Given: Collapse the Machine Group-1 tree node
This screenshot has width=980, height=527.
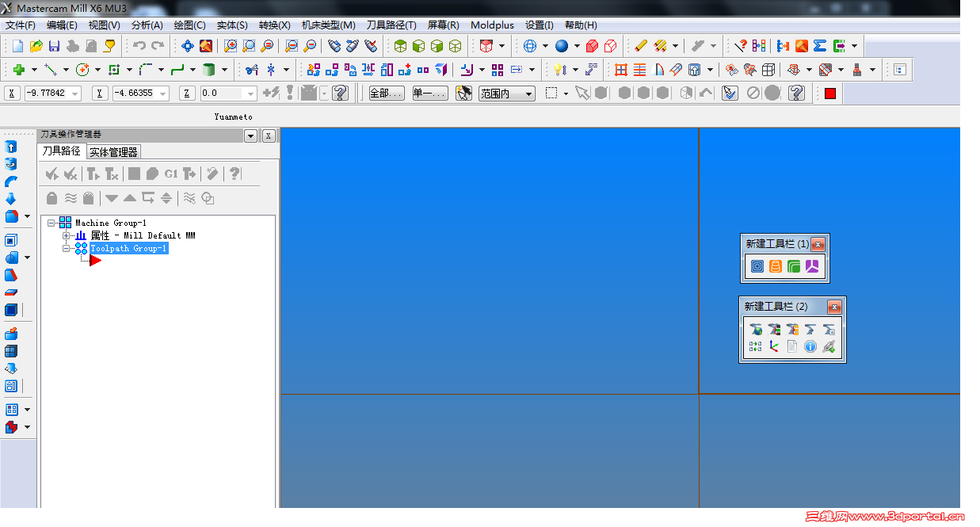Looking at the screenshot, I should coord(51,223).
